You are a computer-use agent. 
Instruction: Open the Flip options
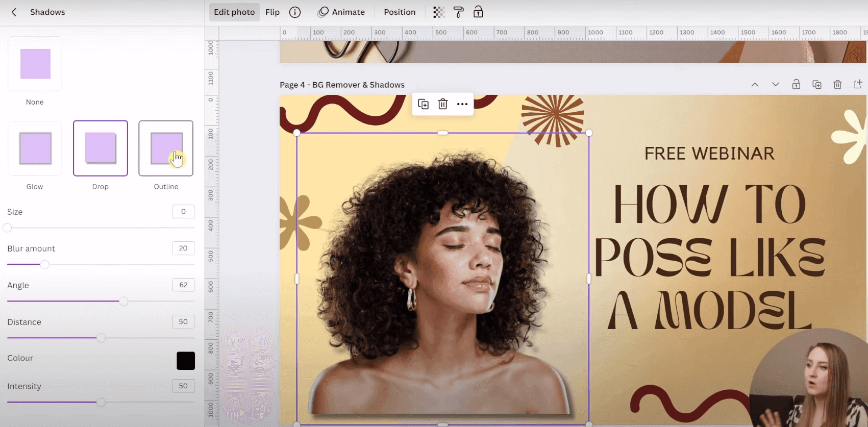[272, 12]
